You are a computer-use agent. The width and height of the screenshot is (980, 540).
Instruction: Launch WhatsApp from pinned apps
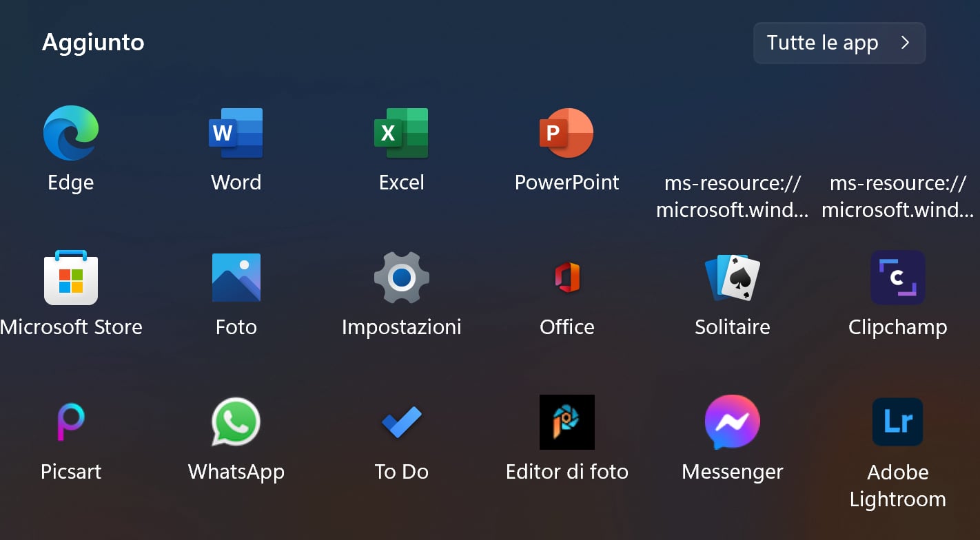pyautogui.click(x=236, y=422)
